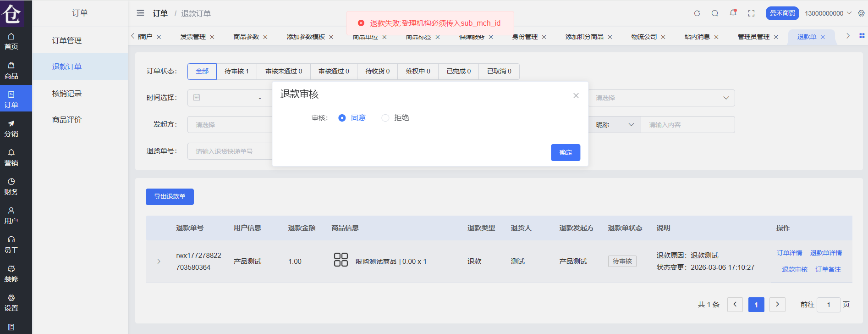Open the 昵称 search type dropdown

pos(615,125)
